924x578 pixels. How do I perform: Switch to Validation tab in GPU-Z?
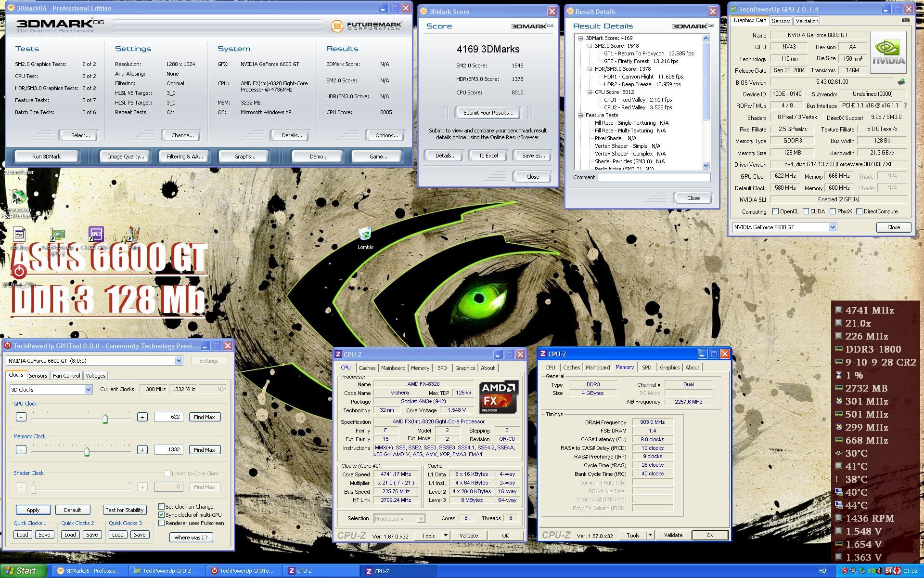tap(807, 21)
